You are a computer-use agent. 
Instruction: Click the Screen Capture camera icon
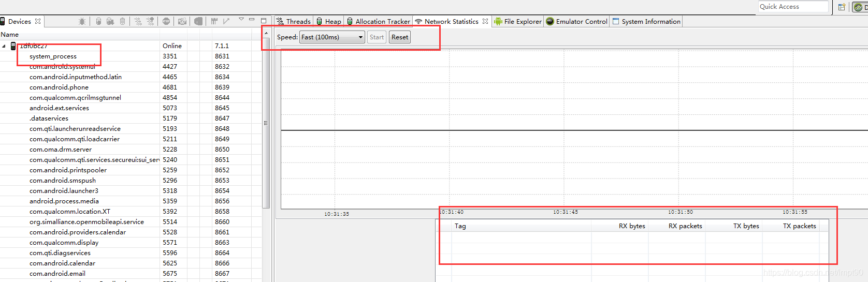coord(182,21)
